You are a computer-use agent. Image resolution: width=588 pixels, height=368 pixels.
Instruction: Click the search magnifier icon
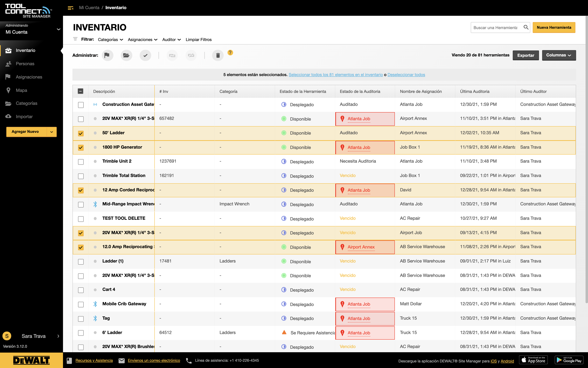pos(526,27)
